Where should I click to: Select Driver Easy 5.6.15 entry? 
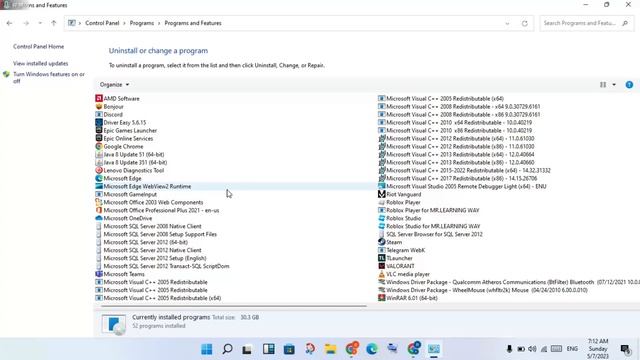click(x=124, y=122)
